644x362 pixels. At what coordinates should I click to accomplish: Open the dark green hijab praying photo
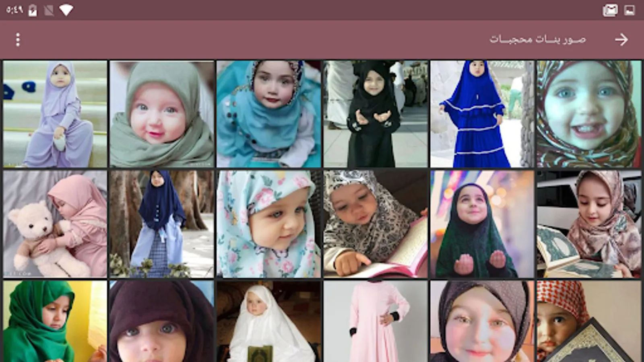pos(482,224)
